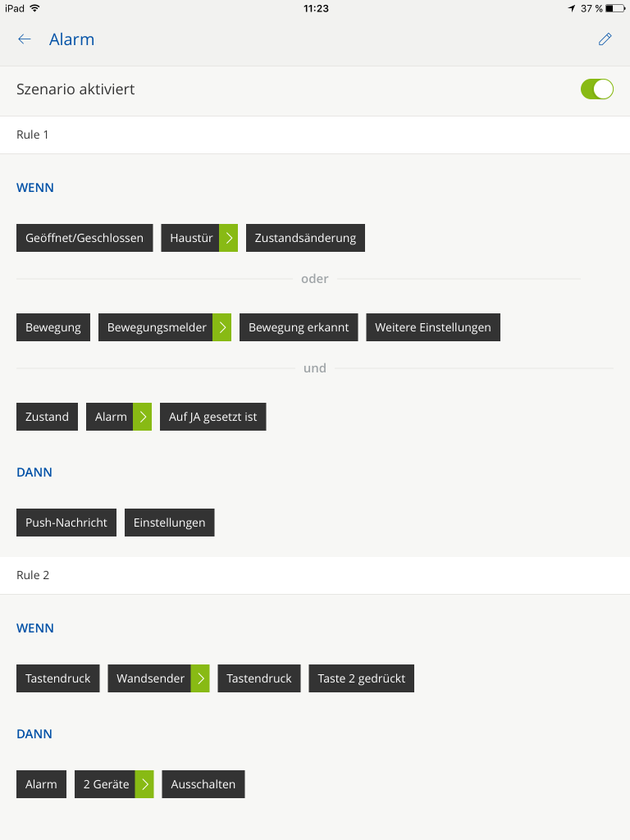Expand the green arrow beside Bewegungsmelder
The image size is (630, 840).
click(x=222, y=327)
